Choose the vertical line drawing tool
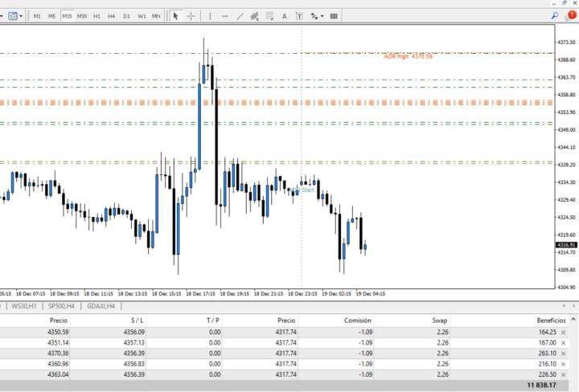 [x=208, y=15]
